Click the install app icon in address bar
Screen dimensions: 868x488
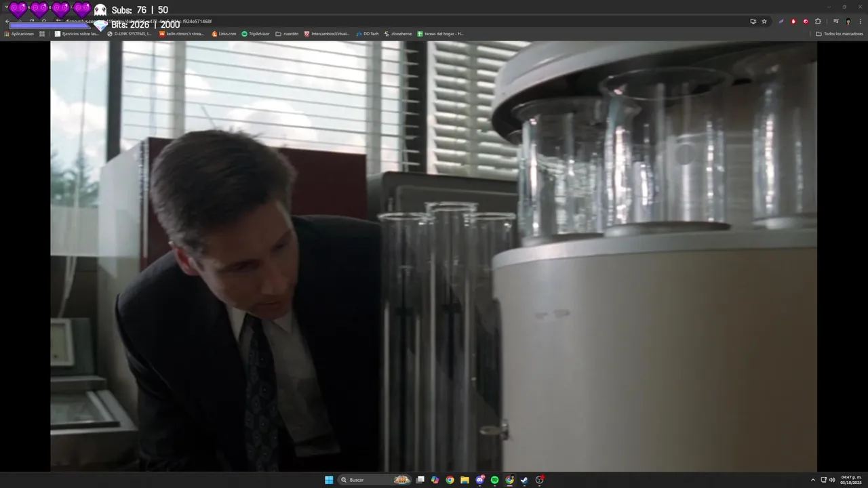753,21
